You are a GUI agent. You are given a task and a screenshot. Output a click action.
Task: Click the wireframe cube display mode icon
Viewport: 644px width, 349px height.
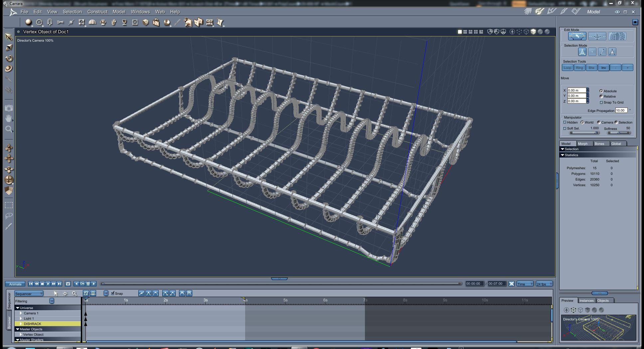click(x=526, y=32)
